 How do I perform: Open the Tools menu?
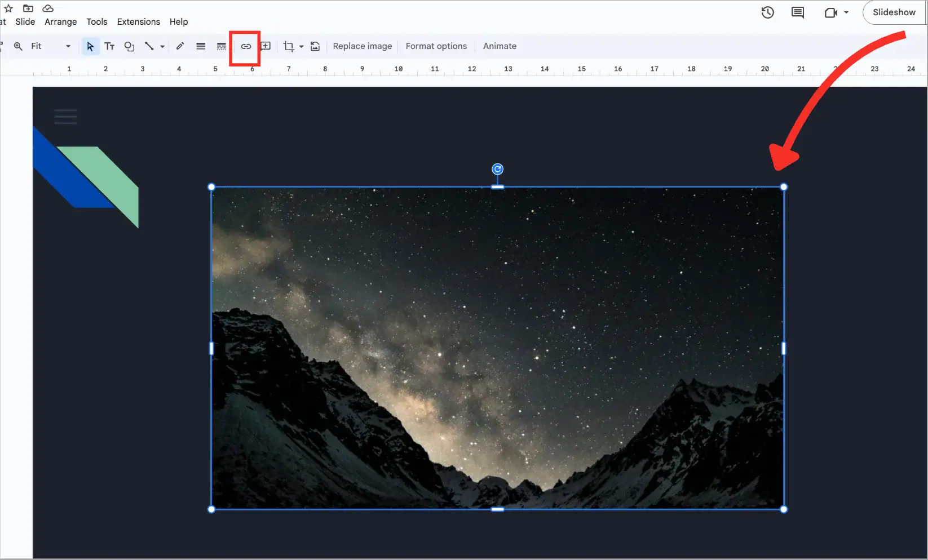(97, 21)
